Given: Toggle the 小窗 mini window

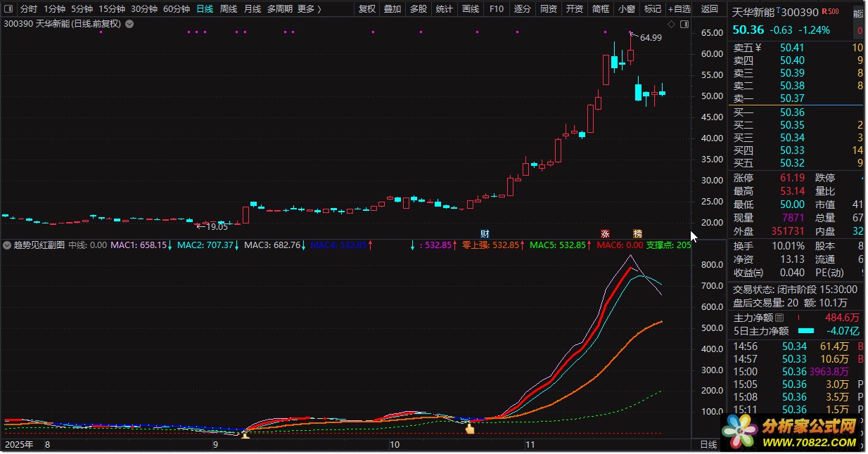Looking at the screenshot, I should point(627,9).
